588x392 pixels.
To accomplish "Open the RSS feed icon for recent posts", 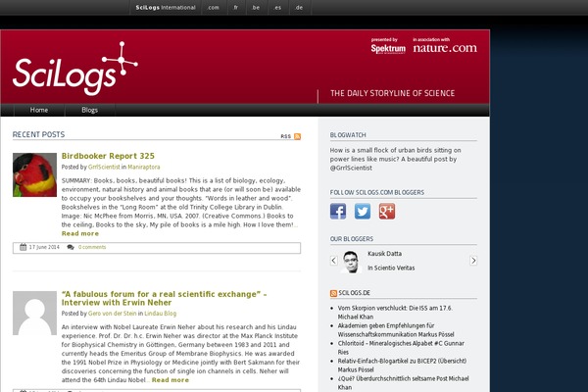I will tap(297, 136).
